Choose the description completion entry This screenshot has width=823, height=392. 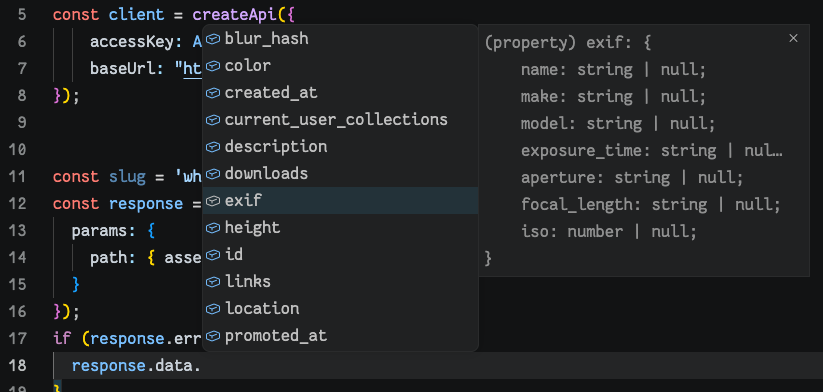[x=340, y=146]
